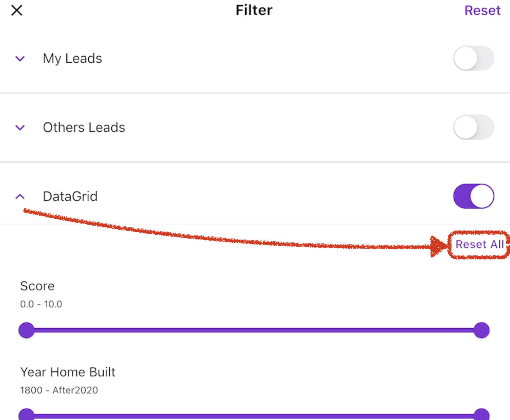Image resolution: width=510 pixels, height=420 pixels.
Task: Select the Score slider maximum handle
Action: [x=481, y=330]
